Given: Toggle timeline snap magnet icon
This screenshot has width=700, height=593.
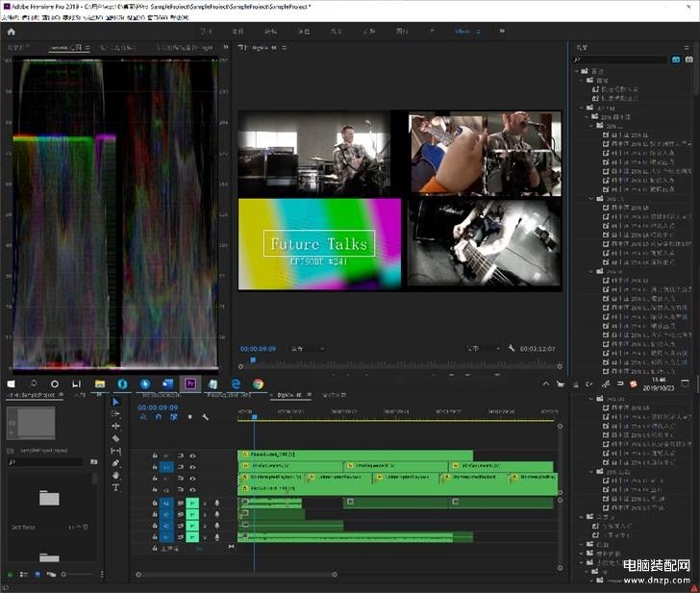Looking at the screenshot, I should (x=159, y=417).
